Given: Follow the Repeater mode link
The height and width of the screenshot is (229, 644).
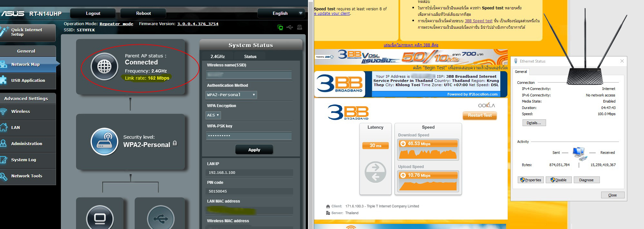Looking at the screenshot, I should (x=116, y=24).
